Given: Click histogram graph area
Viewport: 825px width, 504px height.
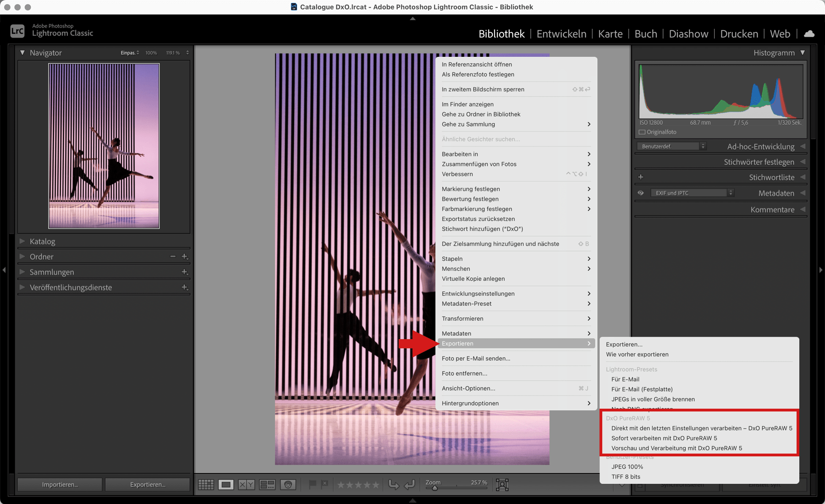Looking at the screenshot, I should [x=721, y=91].
